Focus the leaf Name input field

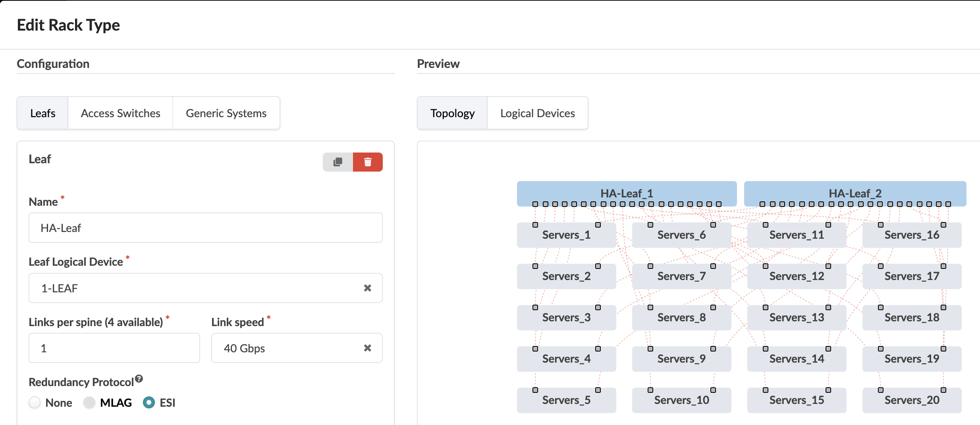click(205, 228)
